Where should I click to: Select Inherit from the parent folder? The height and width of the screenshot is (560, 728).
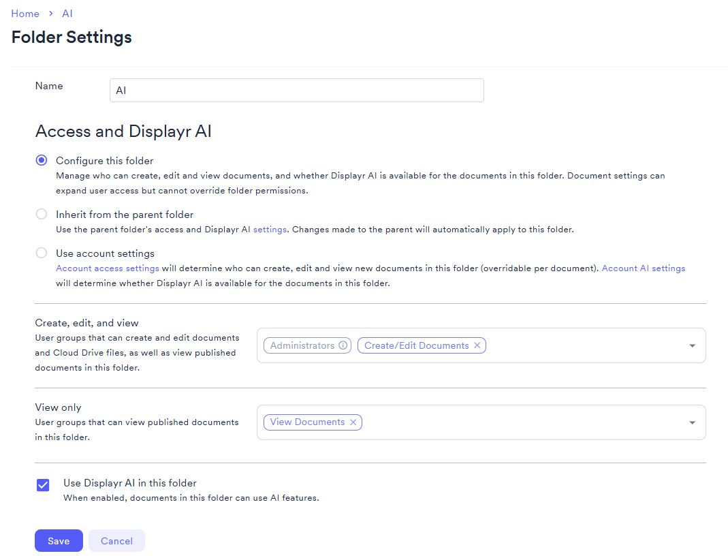[42, 214]
